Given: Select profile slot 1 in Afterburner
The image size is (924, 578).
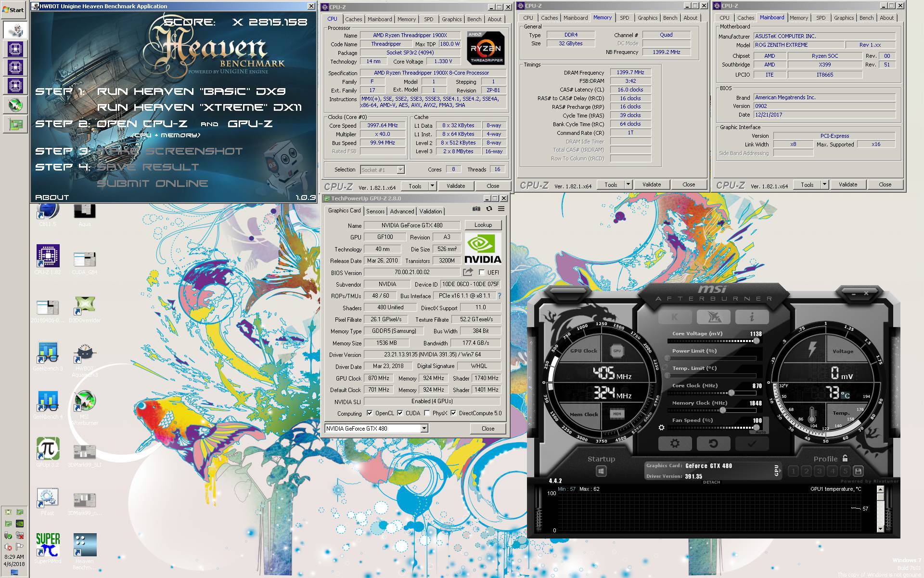Looking at the screenshot, I should (794, 471).
